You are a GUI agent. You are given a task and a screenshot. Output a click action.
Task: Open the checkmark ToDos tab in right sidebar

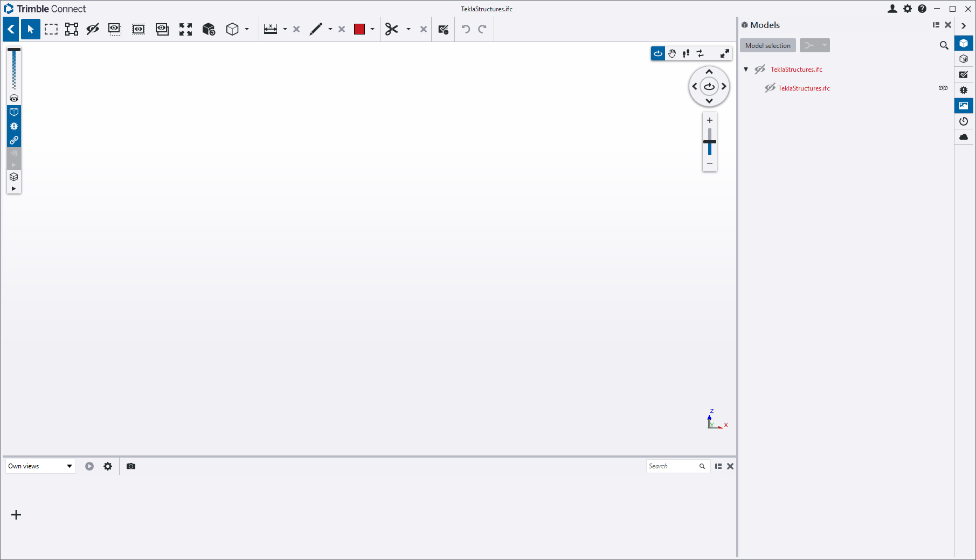(x=964, y=74)
